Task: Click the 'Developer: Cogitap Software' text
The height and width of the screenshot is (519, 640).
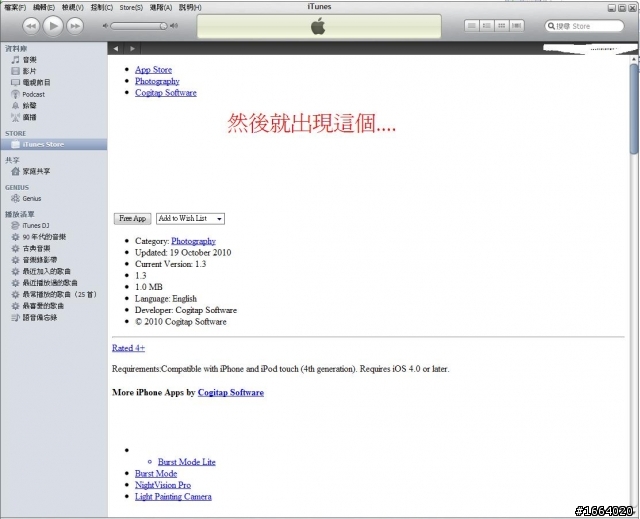Action: tap(186, 310)
